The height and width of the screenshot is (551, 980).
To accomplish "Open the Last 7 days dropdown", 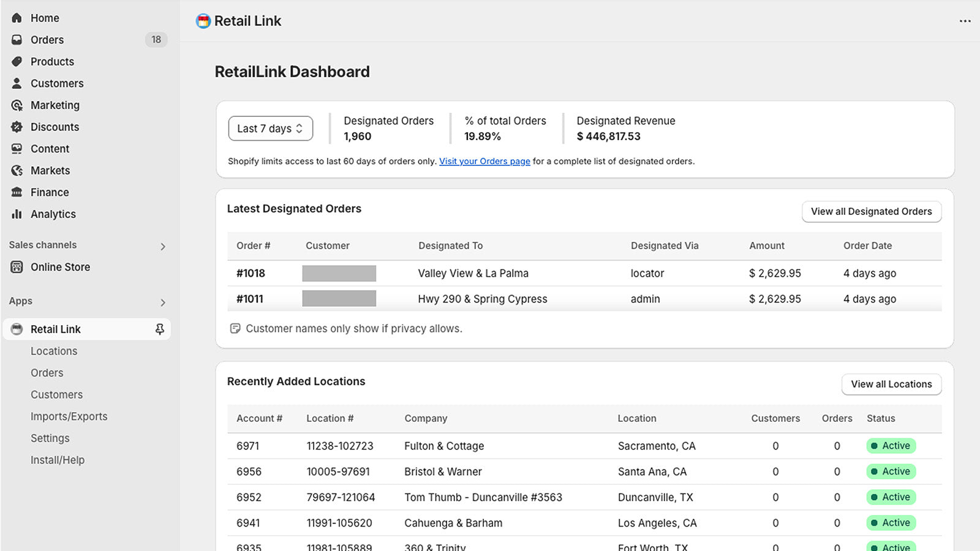I will (270, 129).
